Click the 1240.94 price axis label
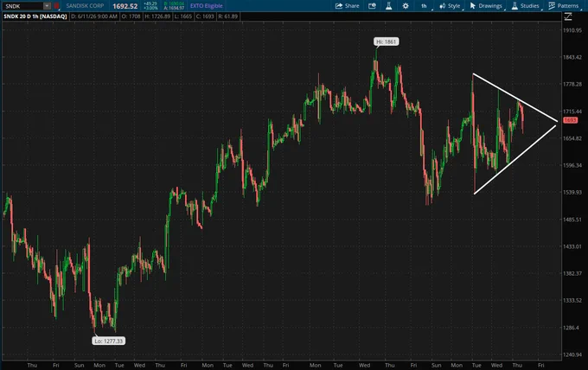 [x=572, y=354]
